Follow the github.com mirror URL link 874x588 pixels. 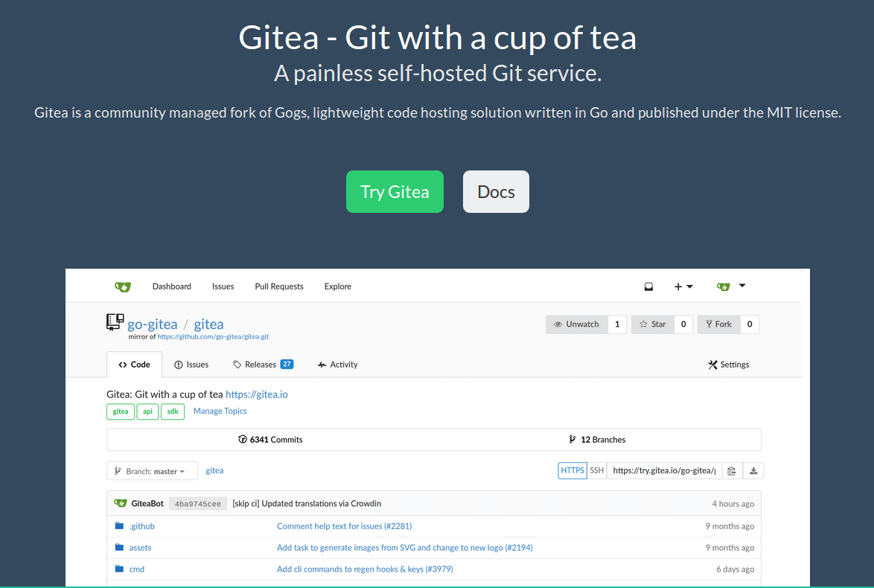tap(213, 336)
